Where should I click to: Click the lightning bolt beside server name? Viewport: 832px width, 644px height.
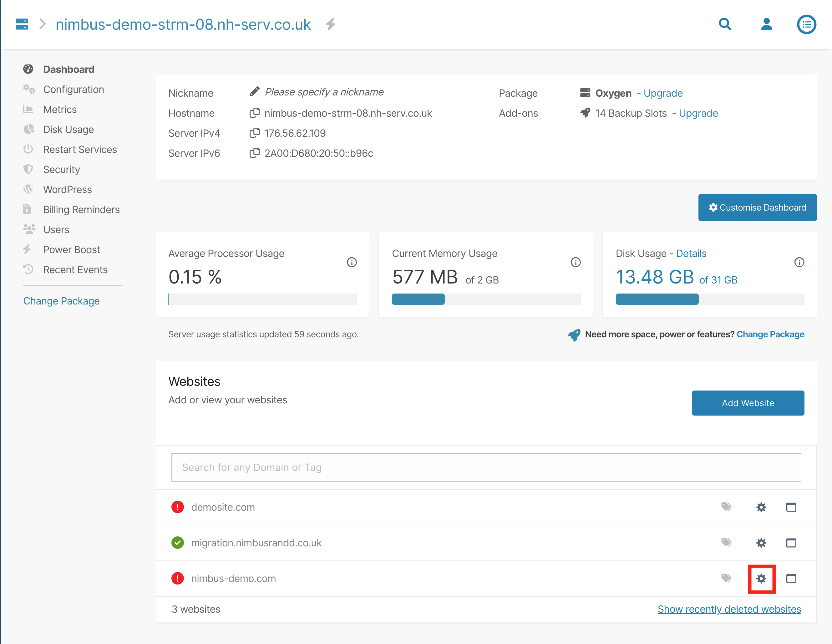click(331, 24)
